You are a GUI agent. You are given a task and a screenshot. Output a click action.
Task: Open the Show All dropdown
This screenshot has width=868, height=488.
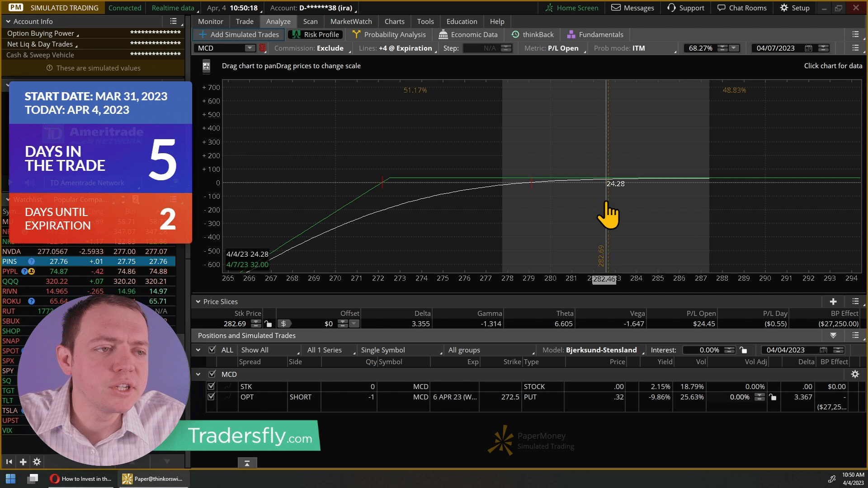click(269, 350)
